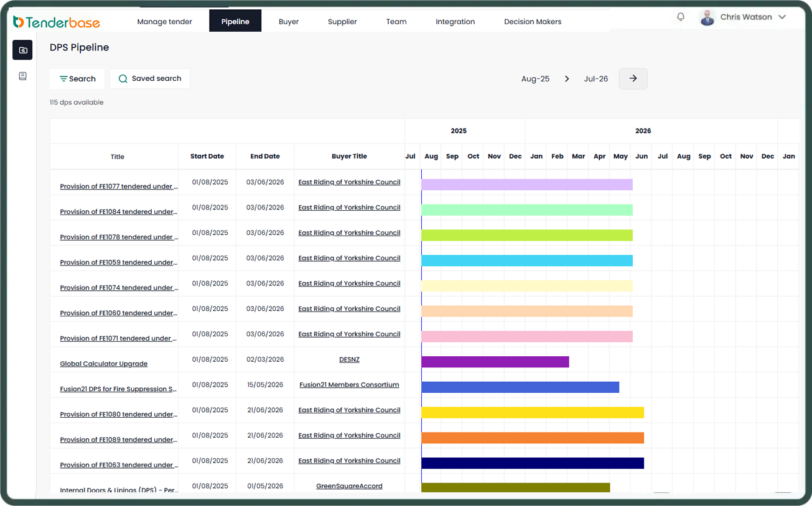The height and width of the screenshot is (506, 812).
Task: Click Chris Watson profile avatar
Action: pos(707,17)
